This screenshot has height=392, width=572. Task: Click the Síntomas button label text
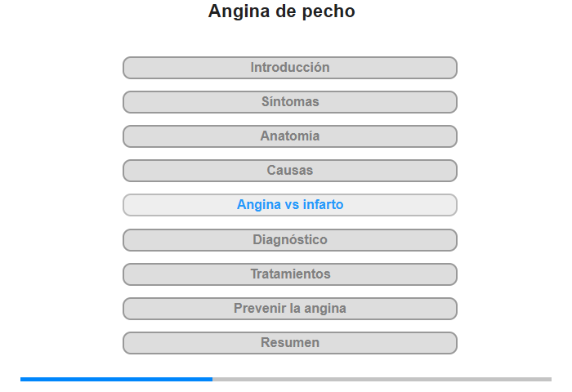point(290,102)
